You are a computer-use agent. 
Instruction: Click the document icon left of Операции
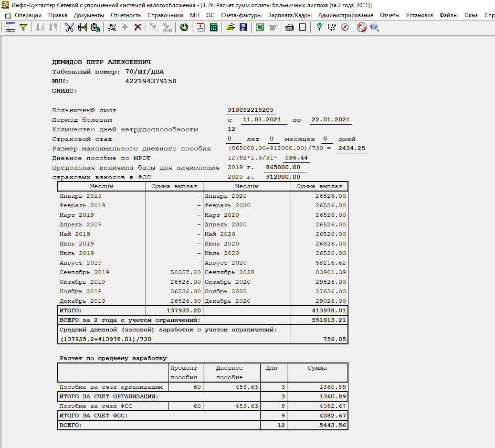coord(8,15)
